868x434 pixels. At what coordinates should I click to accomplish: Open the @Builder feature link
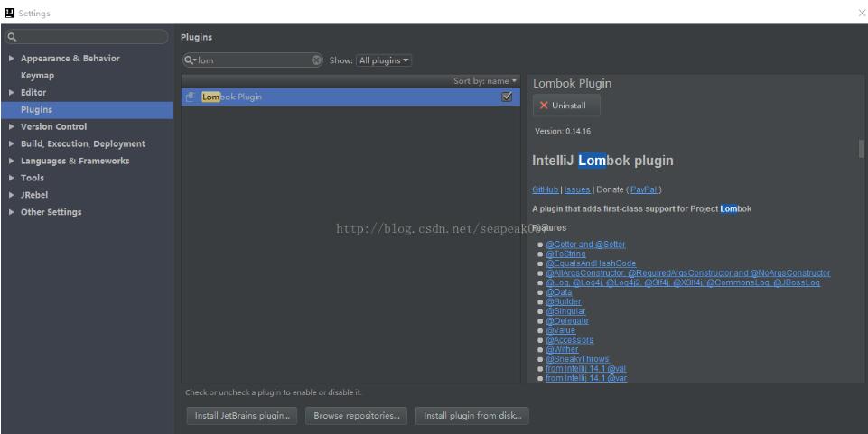[x=564, y=302]
